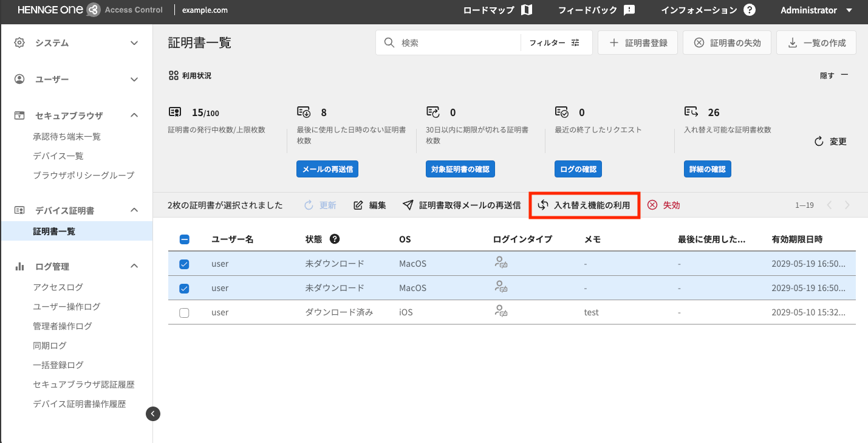Click the フィードバック speech bubble icon

[629, 10]
